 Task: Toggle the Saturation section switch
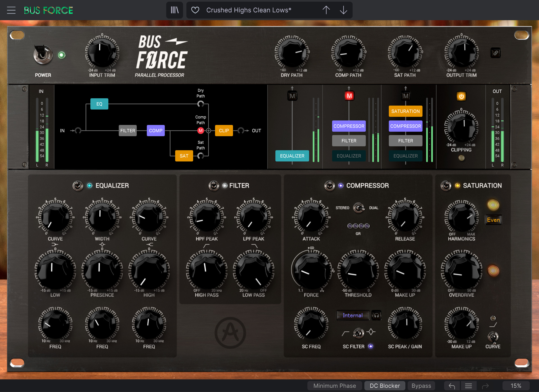(446, 186)
